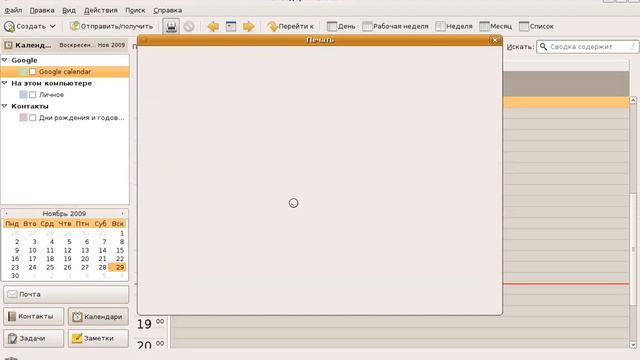
Task: Open Почта component
Action: pyautogui.click(x=66, y=294)
